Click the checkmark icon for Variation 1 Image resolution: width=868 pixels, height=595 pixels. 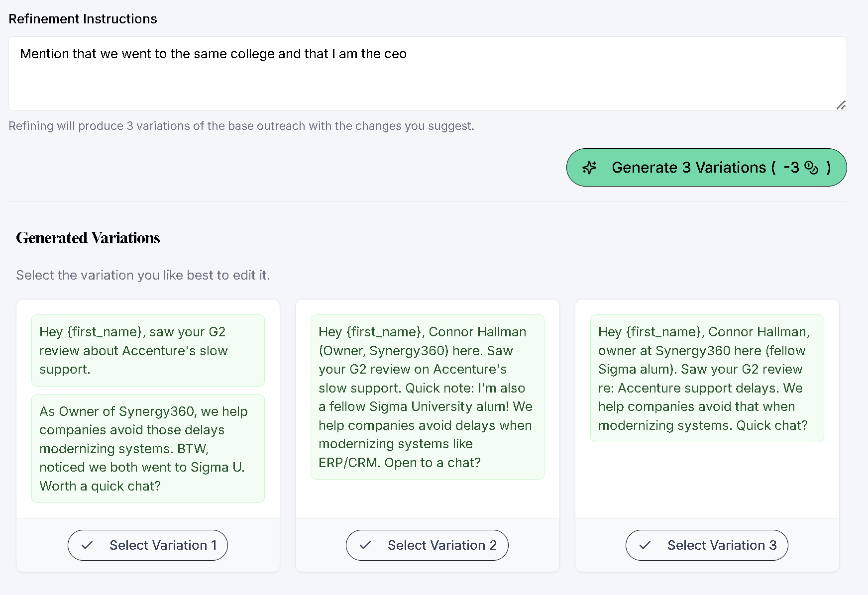[x=87, y=545]
